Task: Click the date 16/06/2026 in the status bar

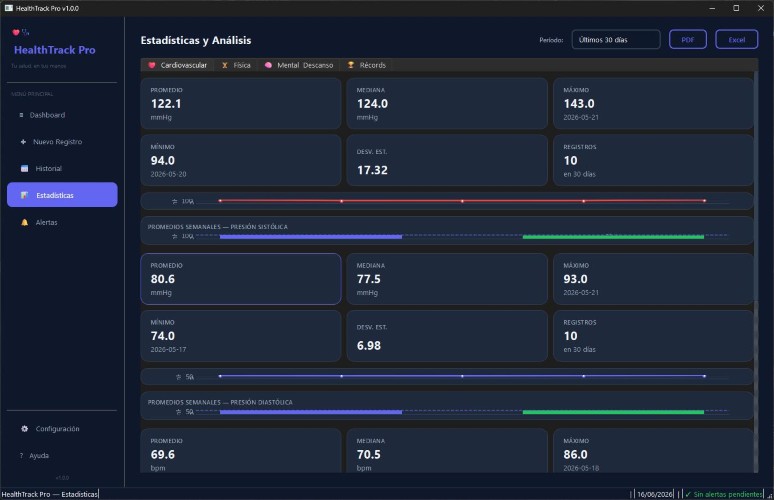Action: (655, 494)
